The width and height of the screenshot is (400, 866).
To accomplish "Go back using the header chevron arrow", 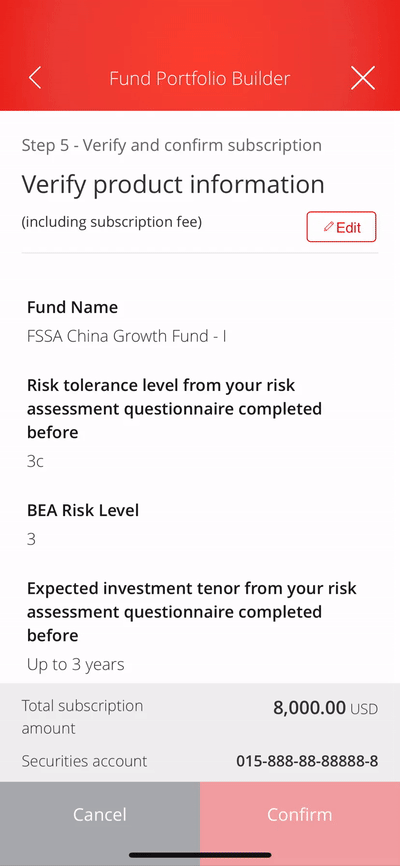I will point(35,78).
